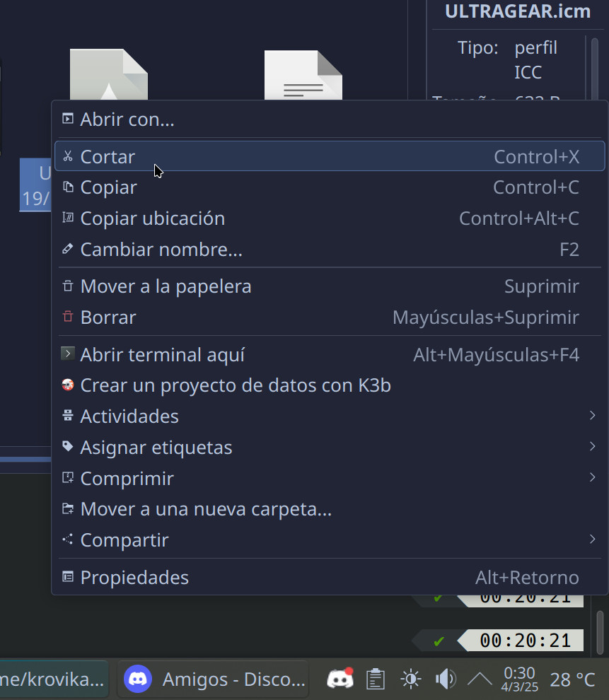This screenshot has width=609, height=700.
Task: Expand the Comprimir submenu arrow
Action: coord(593,478)
